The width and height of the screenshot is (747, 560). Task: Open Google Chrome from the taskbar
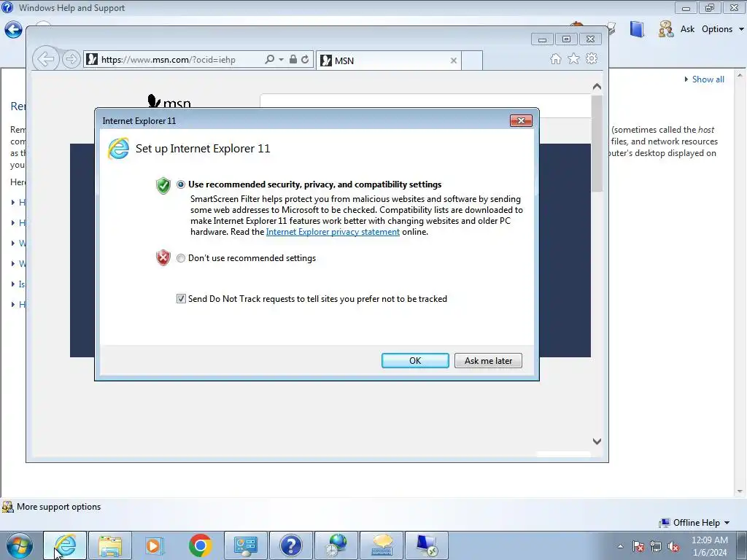(x=200, y=545)
